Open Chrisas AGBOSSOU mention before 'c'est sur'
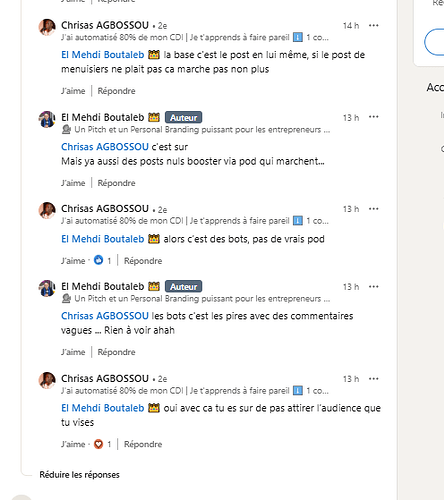 click(105, 147)
